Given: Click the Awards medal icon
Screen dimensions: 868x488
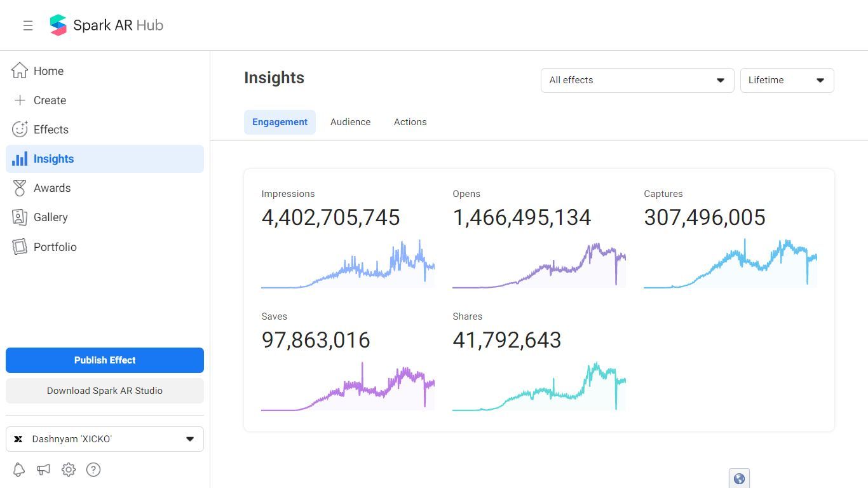Looking at the screenshot, I should [20, 188].
